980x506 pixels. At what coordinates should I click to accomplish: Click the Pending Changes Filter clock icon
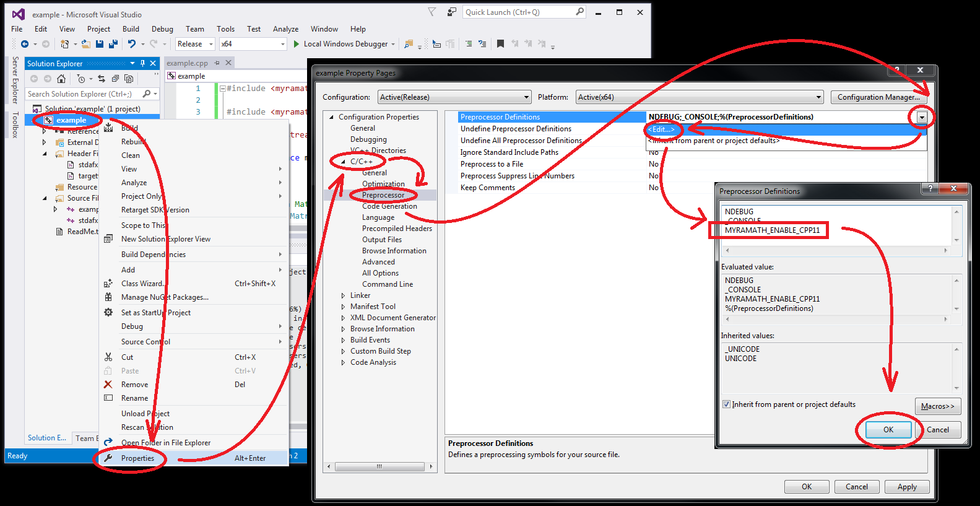[81, 79]
